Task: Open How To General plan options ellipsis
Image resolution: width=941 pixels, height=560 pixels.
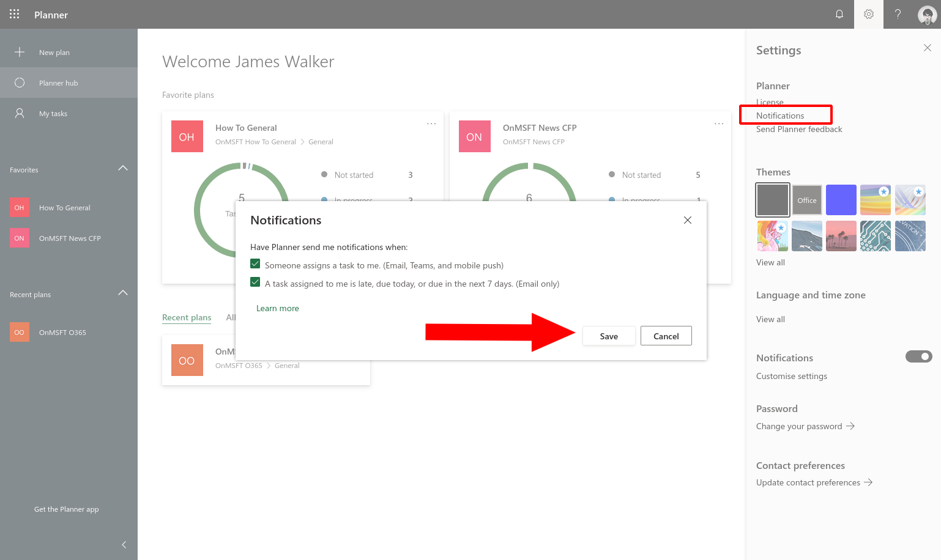Action: click(431, 123)
